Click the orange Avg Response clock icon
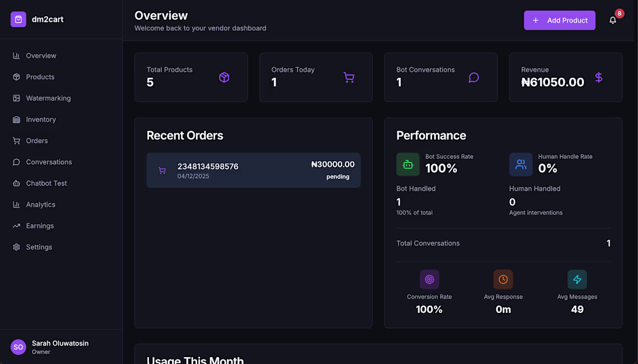638x364 pixels. click(x=503, y=279)
